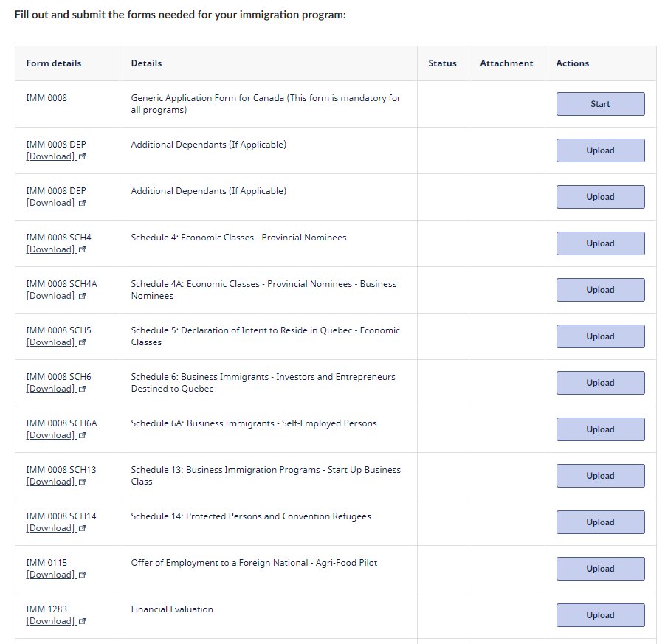Click the external-link icon beside SCH6A Download
665x644 pixels.
[x=82, y=436]
